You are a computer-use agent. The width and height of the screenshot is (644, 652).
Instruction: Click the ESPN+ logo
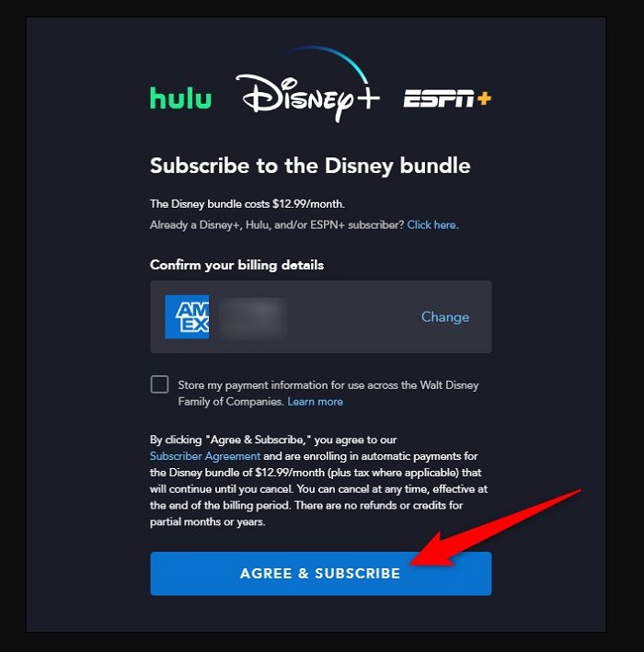pos(447,98)
